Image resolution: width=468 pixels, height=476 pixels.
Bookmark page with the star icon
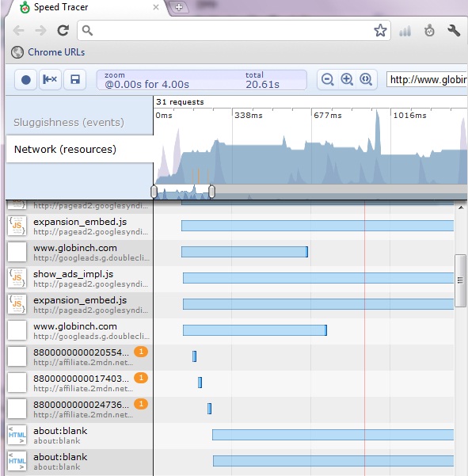[380, 30]
